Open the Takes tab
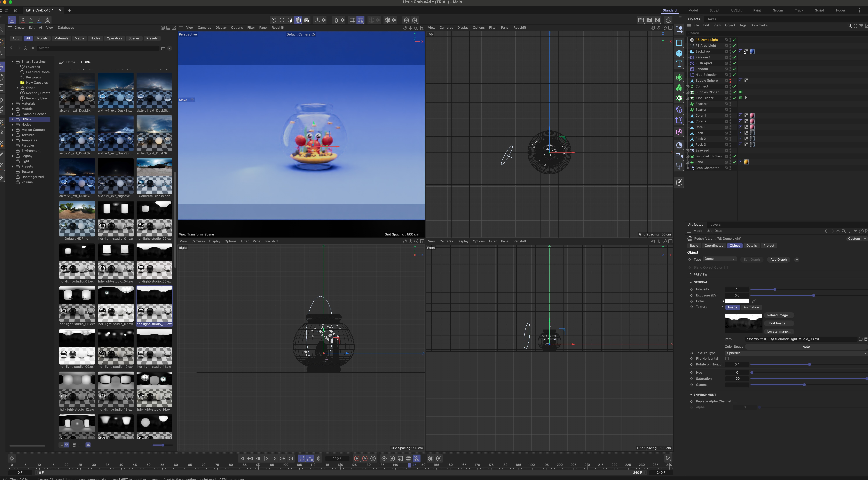 pos(712,19)
